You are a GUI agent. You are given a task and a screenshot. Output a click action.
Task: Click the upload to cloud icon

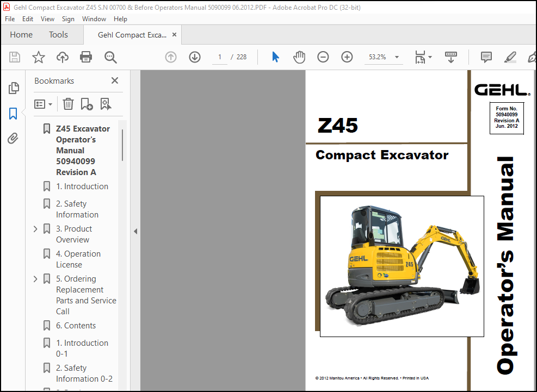tap(63, 57)
